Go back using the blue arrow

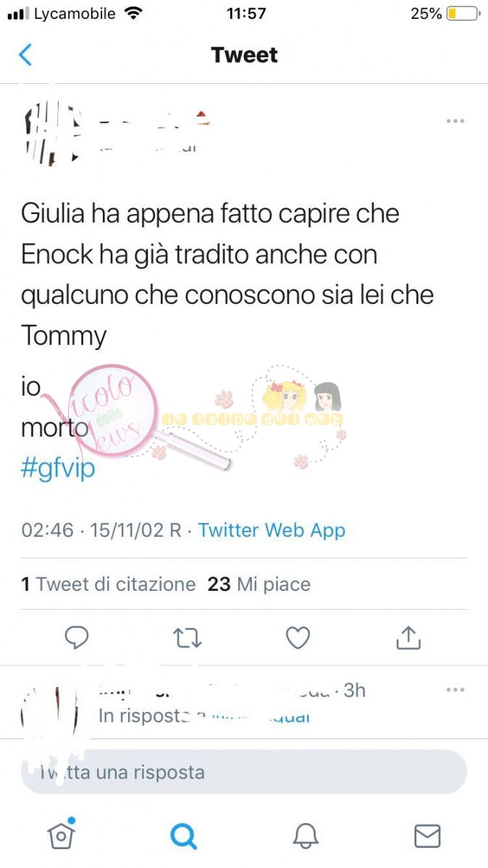(25, 55)
